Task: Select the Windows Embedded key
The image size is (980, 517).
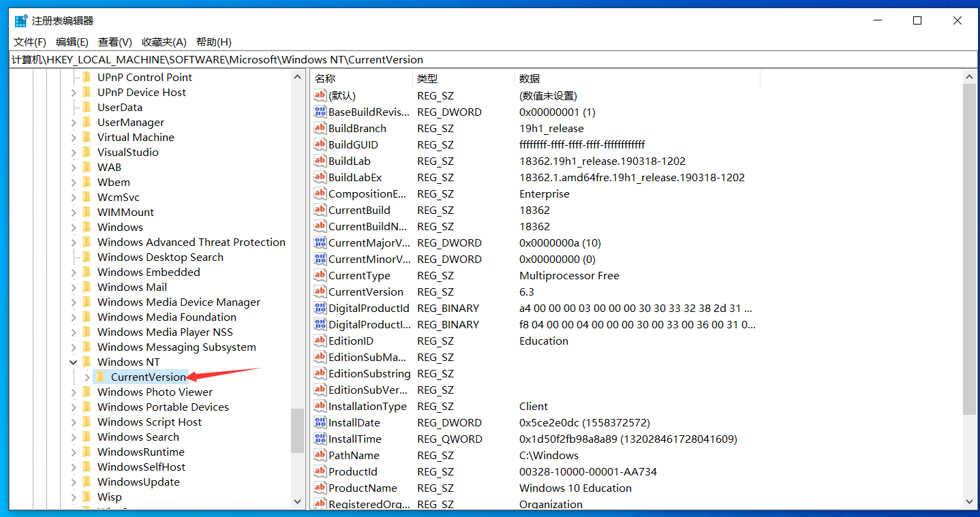Action: tap(149, 272)
